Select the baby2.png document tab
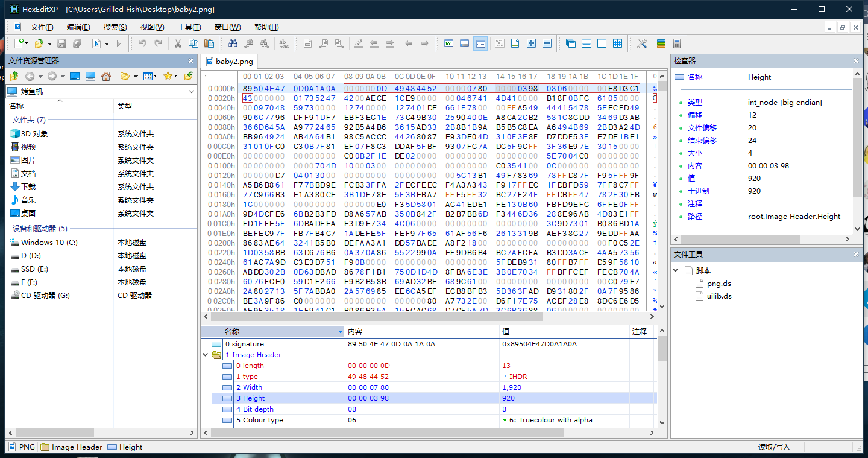This screenshot has height=458, width=868. pos(234,61)
